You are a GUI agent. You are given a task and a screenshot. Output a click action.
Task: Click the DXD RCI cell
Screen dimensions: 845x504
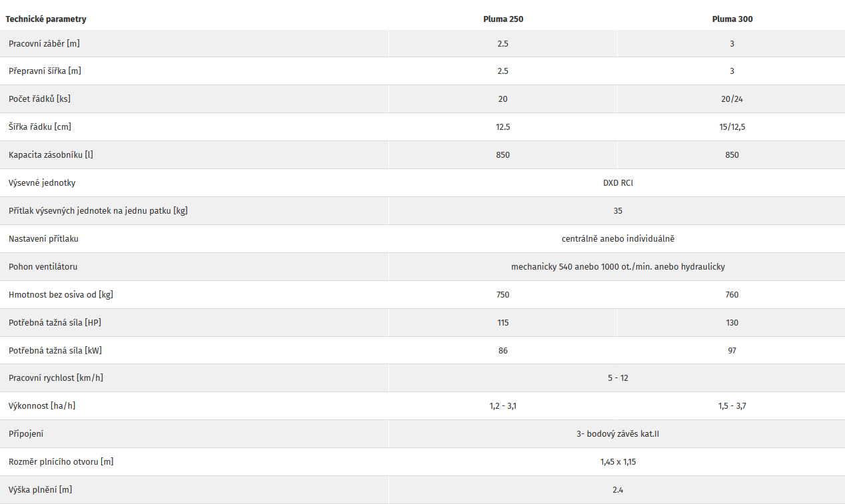coord(618,182)
